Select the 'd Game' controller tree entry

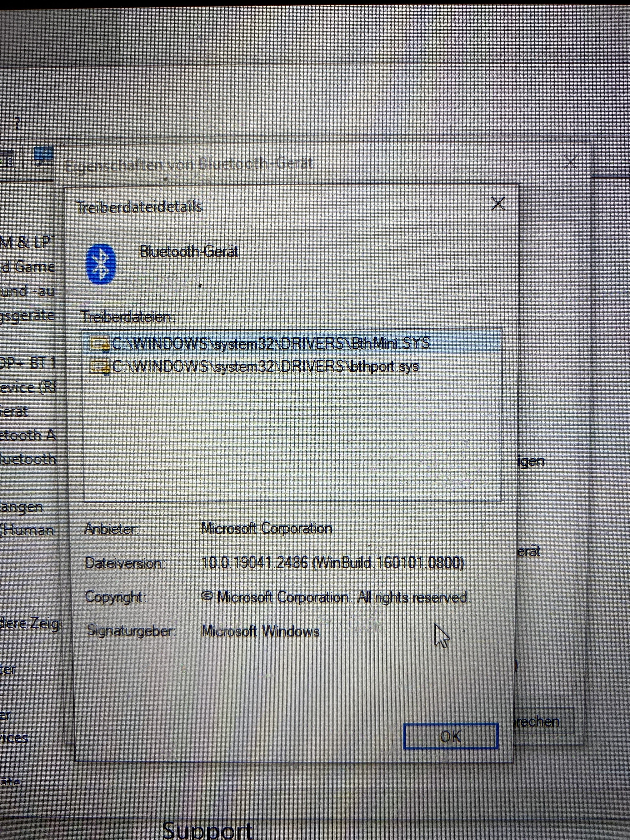[x=27, y=267]
